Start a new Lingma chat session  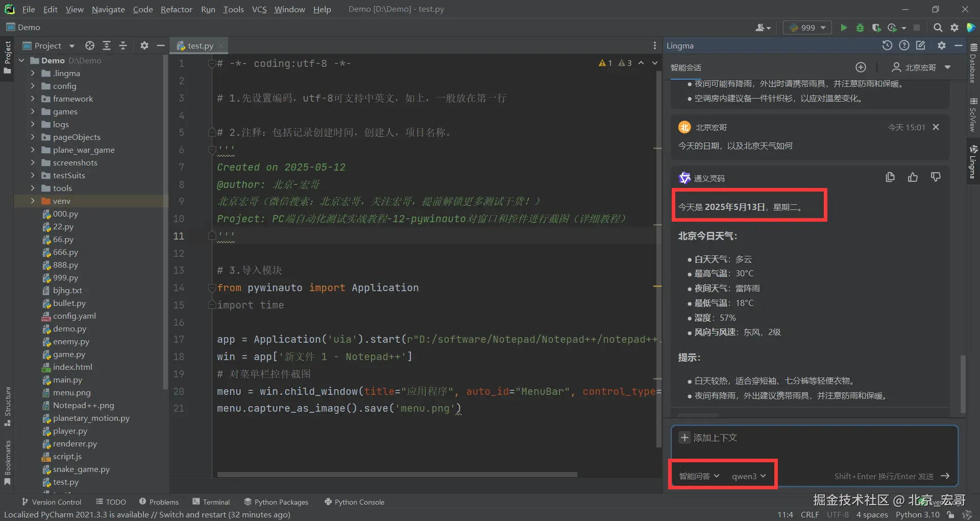pos(861,67)
